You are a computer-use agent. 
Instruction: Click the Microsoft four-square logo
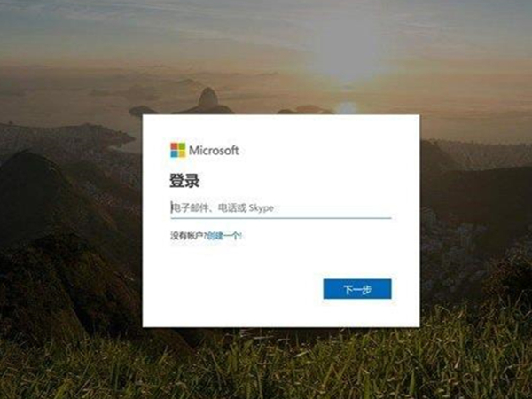[178, 150]
